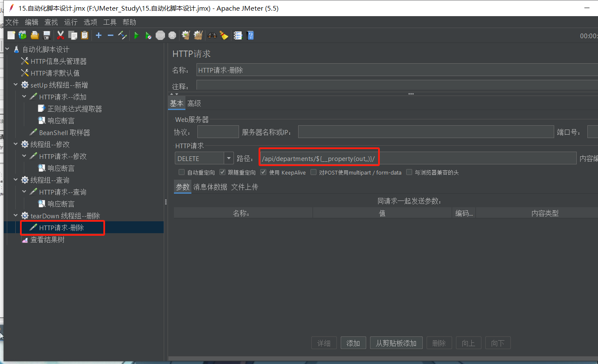Switch to 文件上传 tab
This screenshot has width=598, height=364.
point(245,187)
